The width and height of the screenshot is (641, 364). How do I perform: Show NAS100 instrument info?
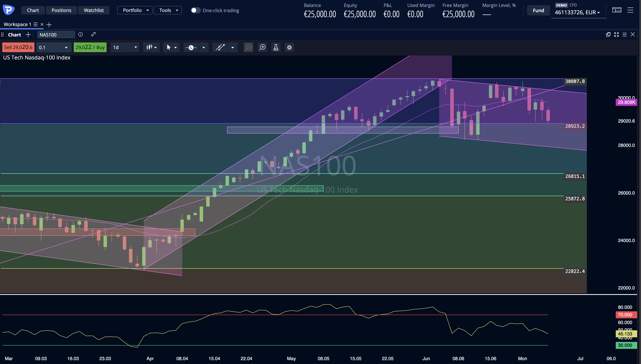(x=81, y=35)
